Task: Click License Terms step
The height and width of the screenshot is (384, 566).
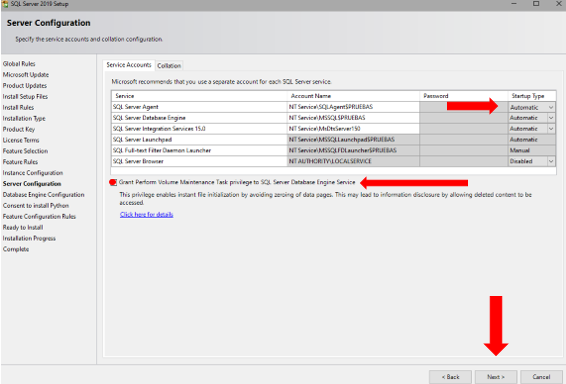Action: pos(21,140)
